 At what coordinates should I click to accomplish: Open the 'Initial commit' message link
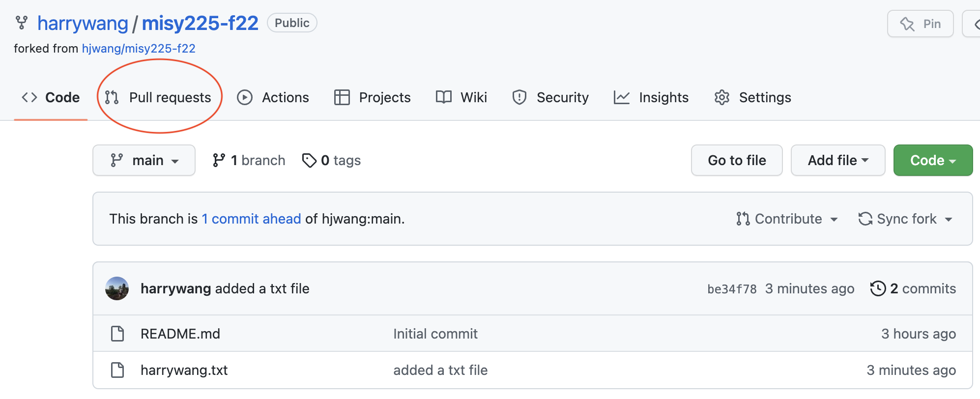point(435,334)
